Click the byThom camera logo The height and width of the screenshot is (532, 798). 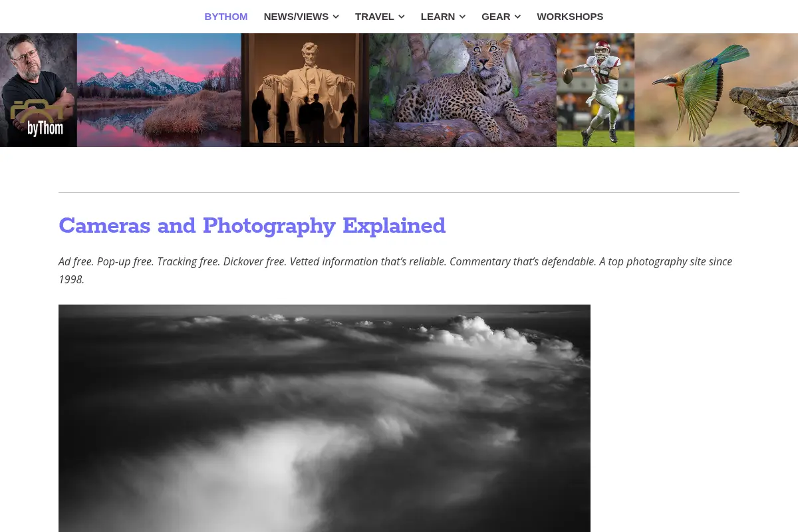coord(37,118)
